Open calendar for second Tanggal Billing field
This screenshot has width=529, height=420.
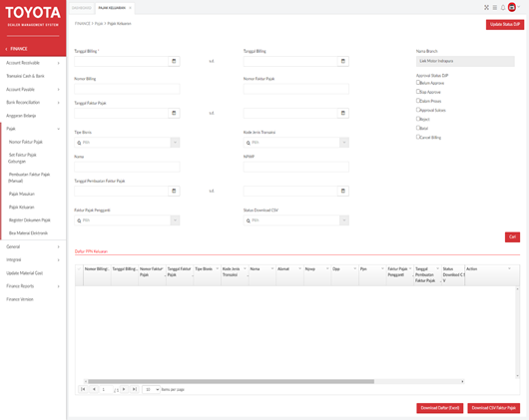[342, 61]
